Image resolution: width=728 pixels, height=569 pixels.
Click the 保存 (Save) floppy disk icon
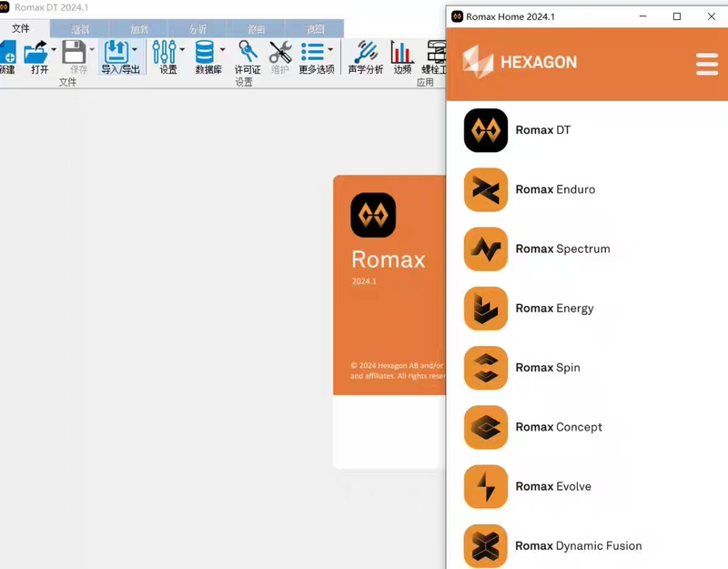point(75,52)
